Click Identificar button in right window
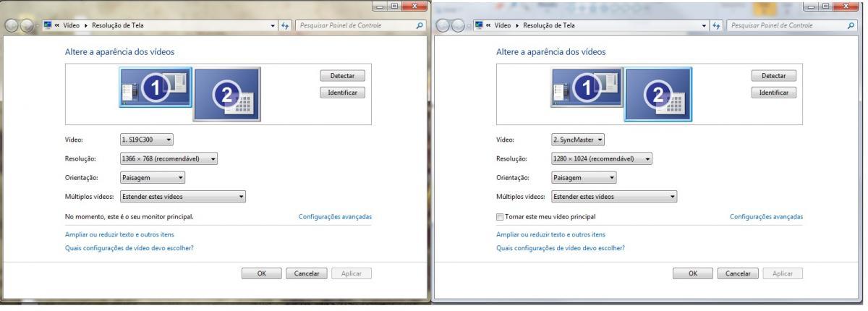Screen dimensions: 868x311 click(x=774, y=93)
